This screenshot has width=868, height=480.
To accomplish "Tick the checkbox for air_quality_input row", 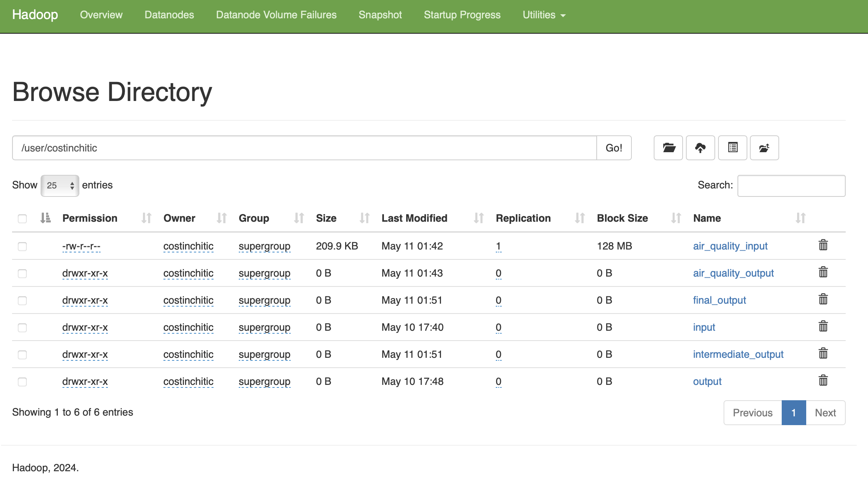I will pos(22,247).
